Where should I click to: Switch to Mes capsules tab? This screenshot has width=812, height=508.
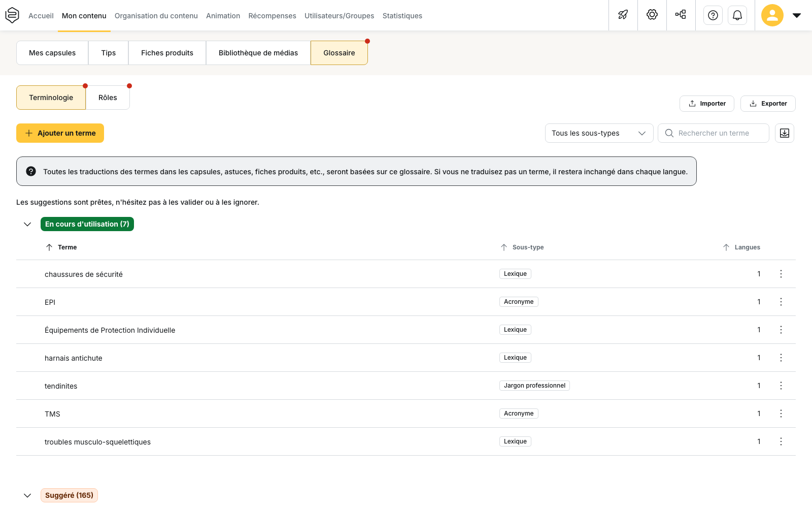52,53
